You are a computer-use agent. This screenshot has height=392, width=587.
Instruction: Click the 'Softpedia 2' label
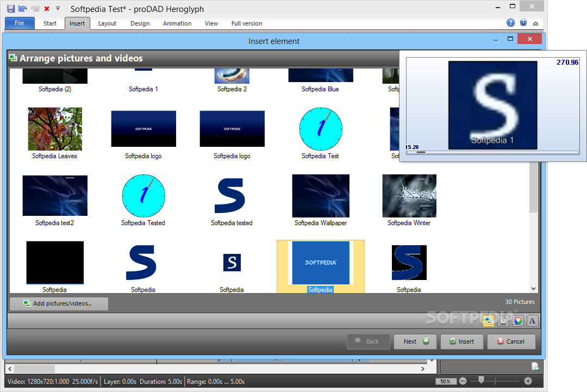232,89
